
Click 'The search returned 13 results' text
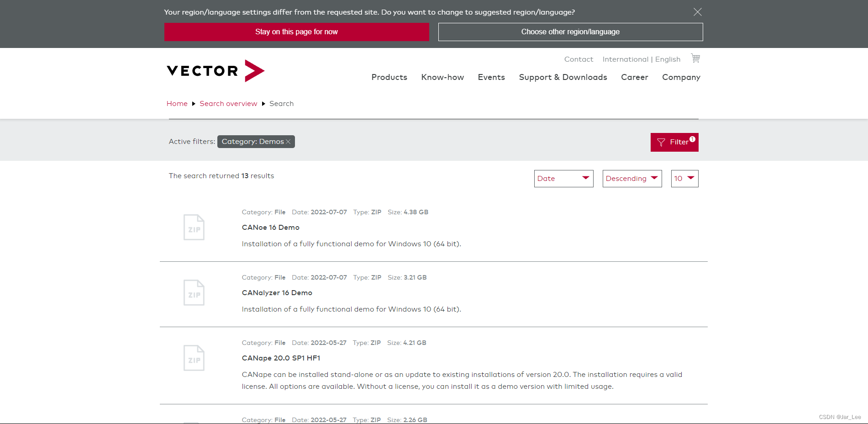(x=221, y=176)
